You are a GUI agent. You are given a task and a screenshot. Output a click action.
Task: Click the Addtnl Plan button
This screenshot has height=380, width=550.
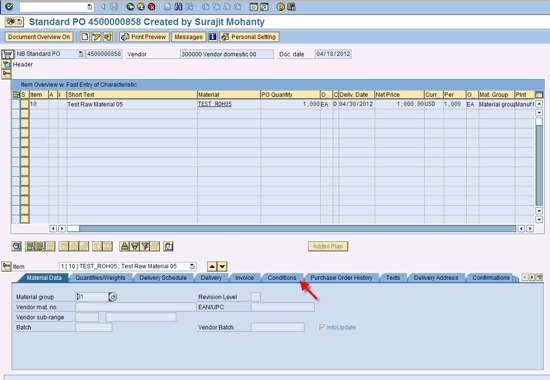pyautogui.click(x=328, y=246)
